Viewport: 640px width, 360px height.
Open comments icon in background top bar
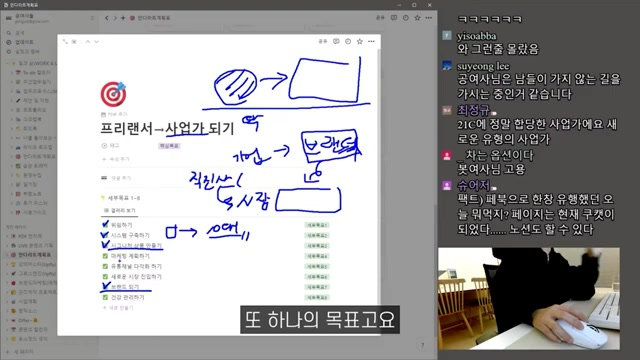(393, 18)
